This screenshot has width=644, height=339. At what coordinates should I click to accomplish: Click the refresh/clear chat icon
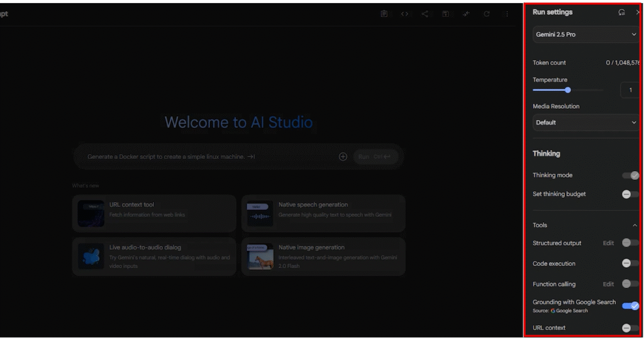[486, 14]
